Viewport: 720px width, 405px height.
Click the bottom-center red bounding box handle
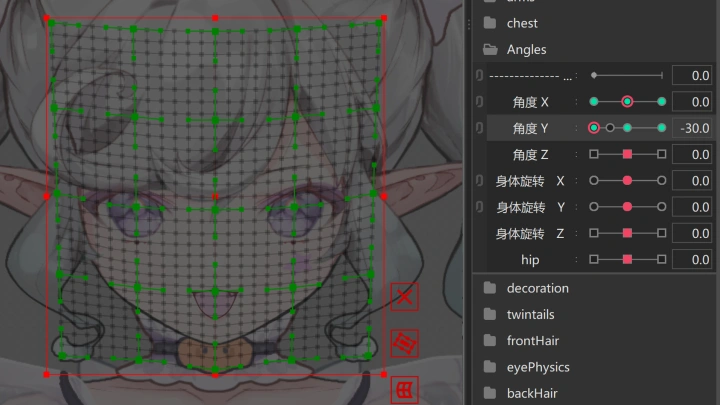[x=215, y=375]
